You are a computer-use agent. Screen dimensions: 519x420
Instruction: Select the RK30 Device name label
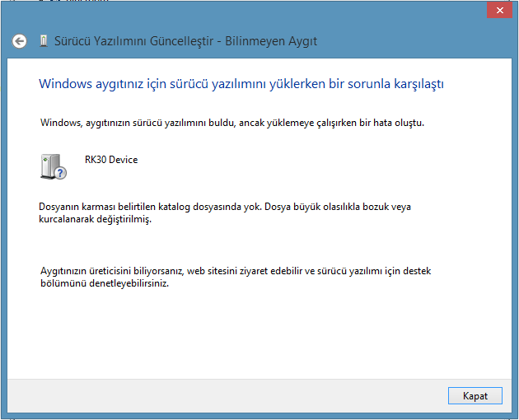coord(110,160)
